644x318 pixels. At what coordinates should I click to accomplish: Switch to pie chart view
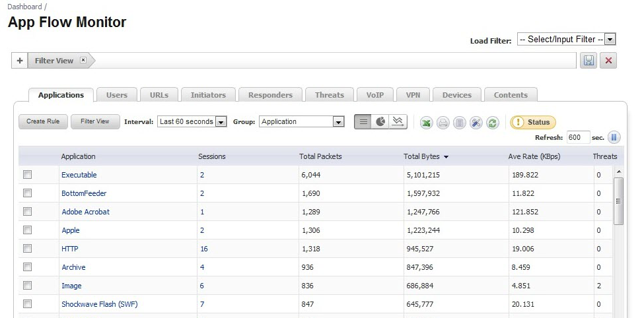380,122
